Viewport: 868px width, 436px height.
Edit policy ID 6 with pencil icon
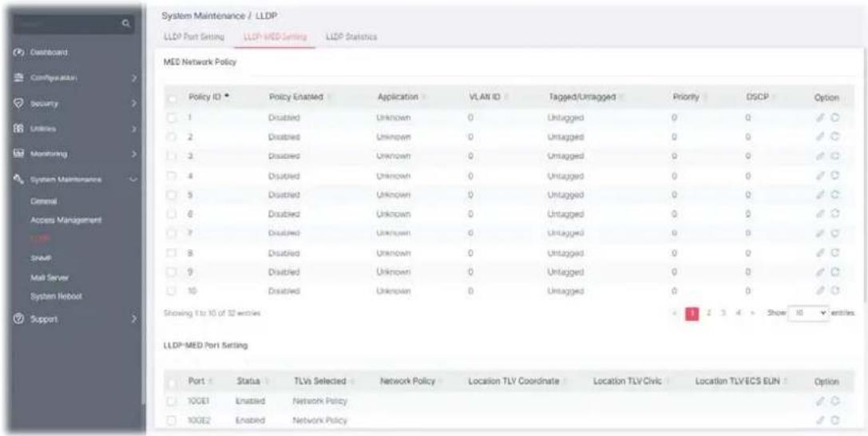(x=822, y=213)
